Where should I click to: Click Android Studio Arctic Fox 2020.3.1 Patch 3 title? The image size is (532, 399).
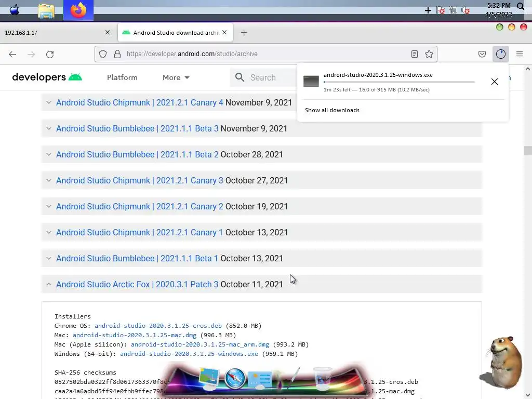tap(137, 284)
